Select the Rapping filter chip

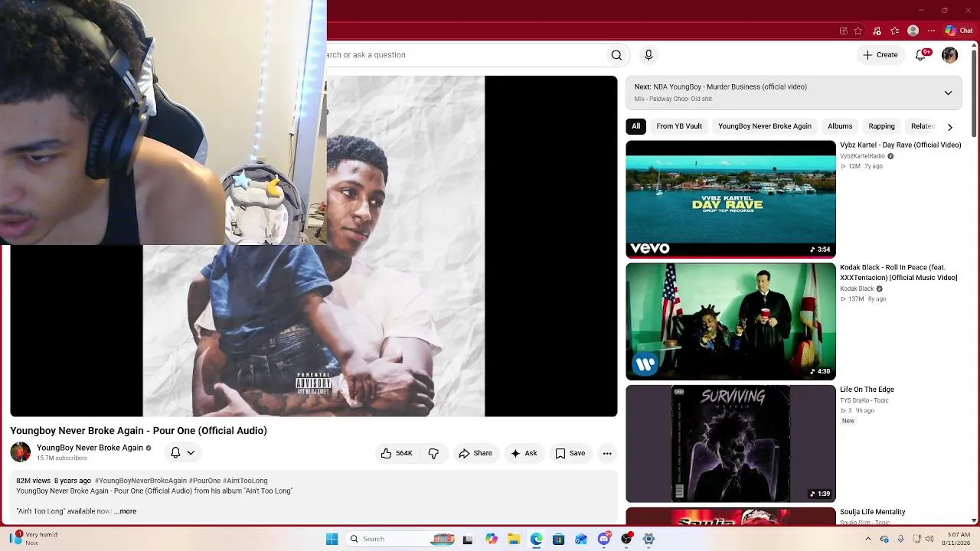click(x=881, y=126)
